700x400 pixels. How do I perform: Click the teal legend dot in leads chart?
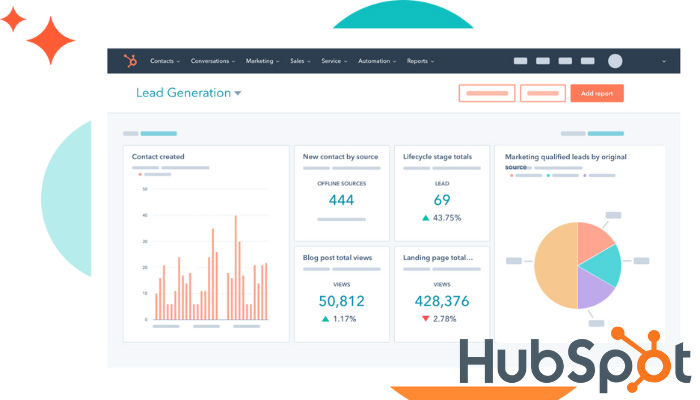(548, 175)
